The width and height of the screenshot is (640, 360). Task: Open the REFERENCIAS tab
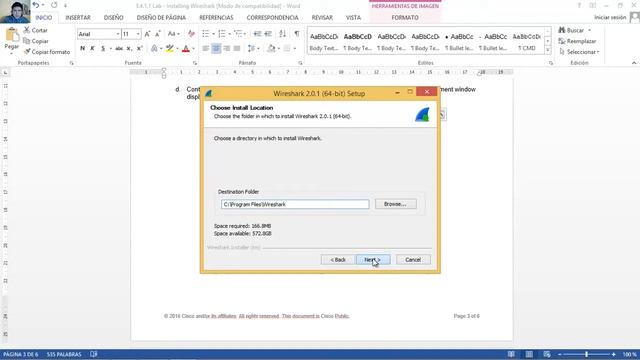tap(216, 18)
